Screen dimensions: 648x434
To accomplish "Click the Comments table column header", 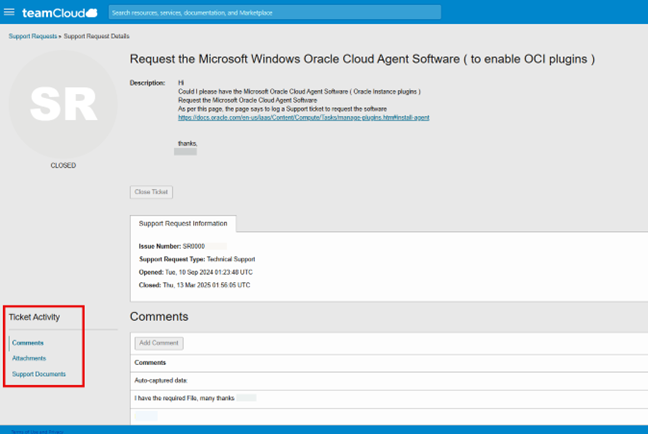I will (x=150, y=362).
